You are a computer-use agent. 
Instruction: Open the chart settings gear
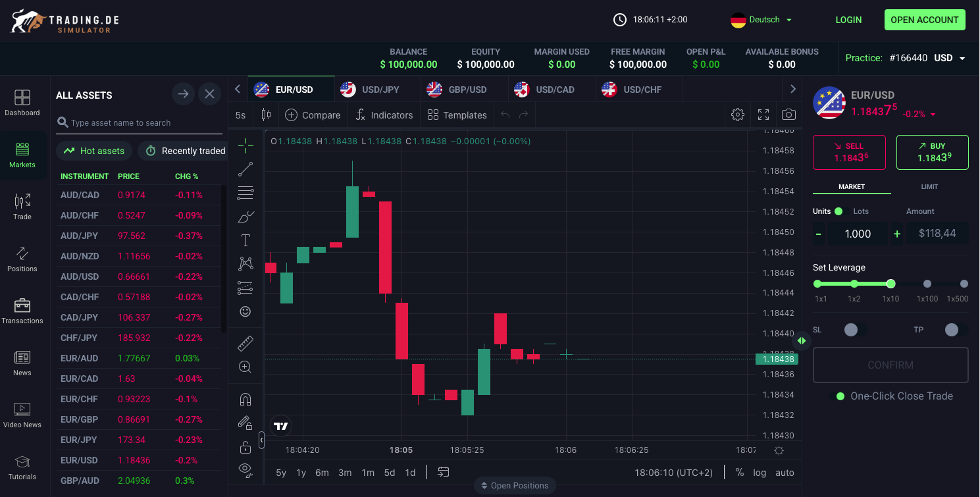(x=737, y=115)
